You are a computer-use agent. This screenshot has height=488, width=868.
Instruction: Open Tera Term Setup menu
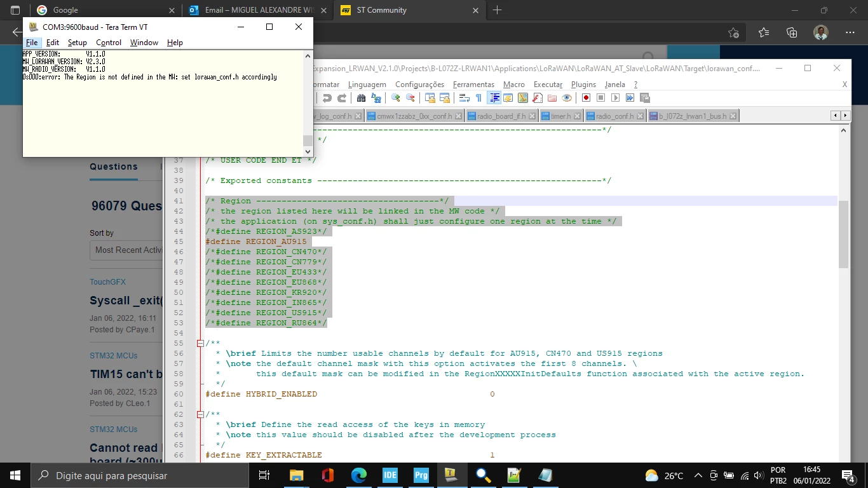(78, 43)
